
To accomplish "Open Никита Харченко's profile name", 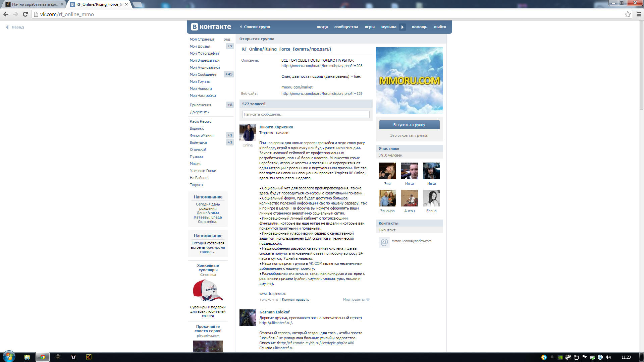I will (276, 127).
